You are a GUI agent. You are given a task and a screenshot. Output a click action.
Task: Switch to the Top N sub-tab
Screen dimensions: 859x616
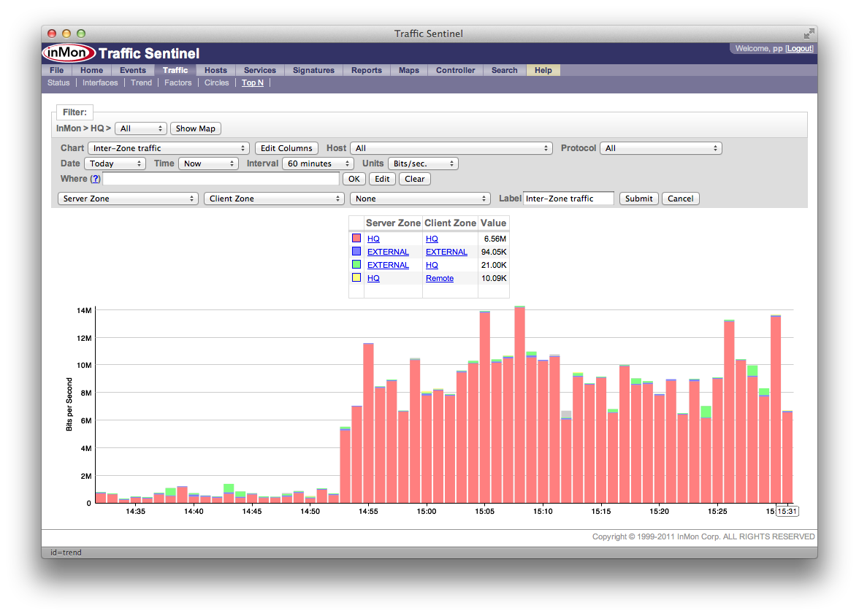[x=253, y=82]
